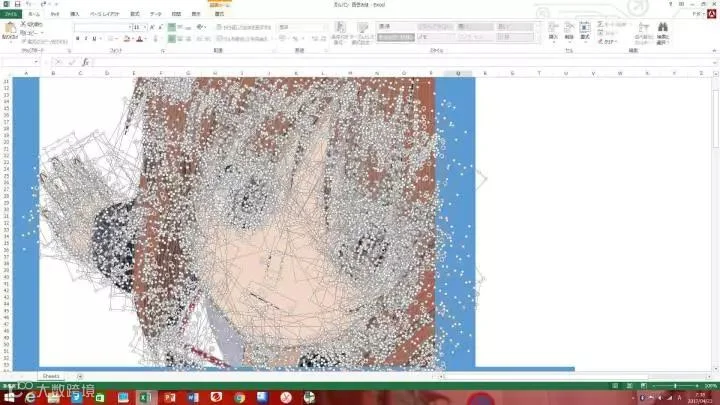This screenshot has width=720, height=405.
Task: Switch to Page Layout view icon
Action: pyautogui.click(x=630, y=386)
